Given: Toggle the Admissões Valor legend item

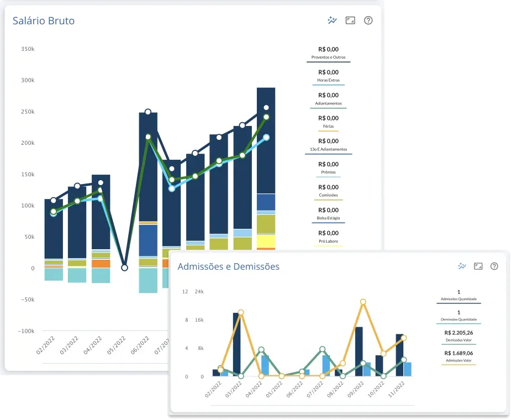Looking at the screenshot, I should pos(459,357).
